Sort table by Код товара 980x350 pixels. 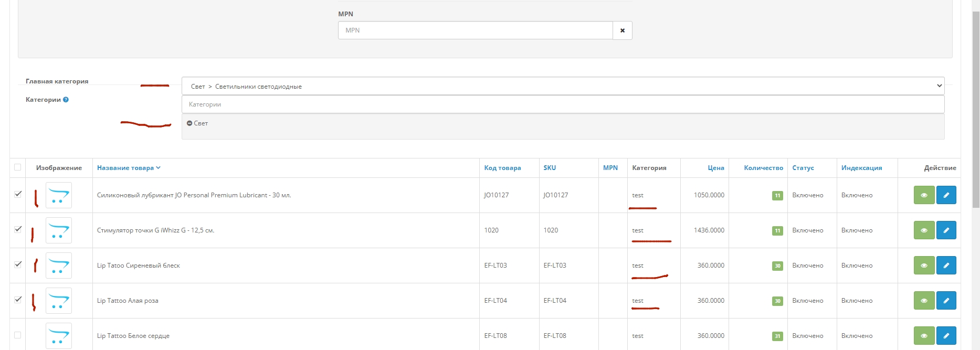502,168
